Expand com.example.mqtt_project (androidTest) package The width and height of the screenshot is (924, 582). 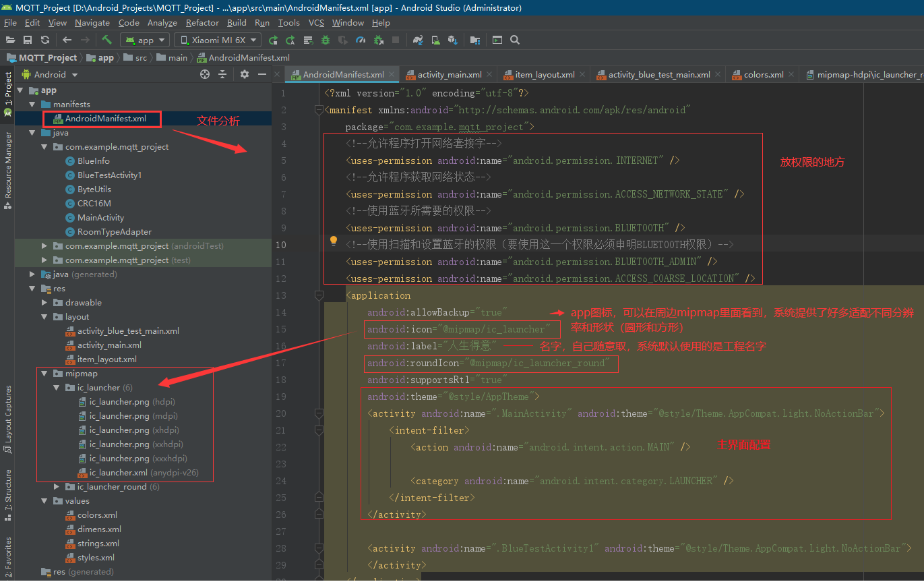[44, 246]
